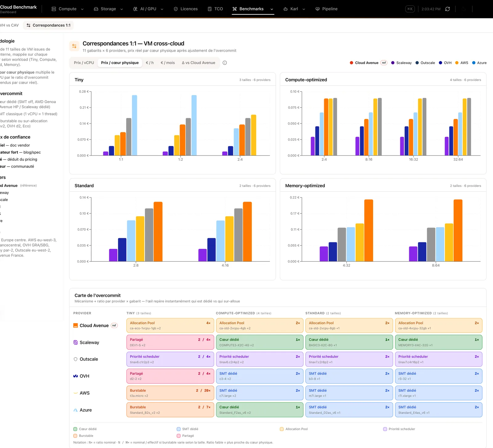Click the SMT dédié legend swatch
The height and width of the screenshot is (448, 493).
pos(178,429)
